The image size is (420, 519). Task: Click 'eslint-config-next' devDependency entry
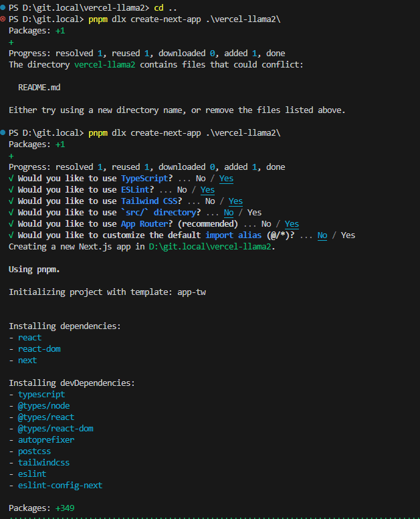click(x=60, y=486)
